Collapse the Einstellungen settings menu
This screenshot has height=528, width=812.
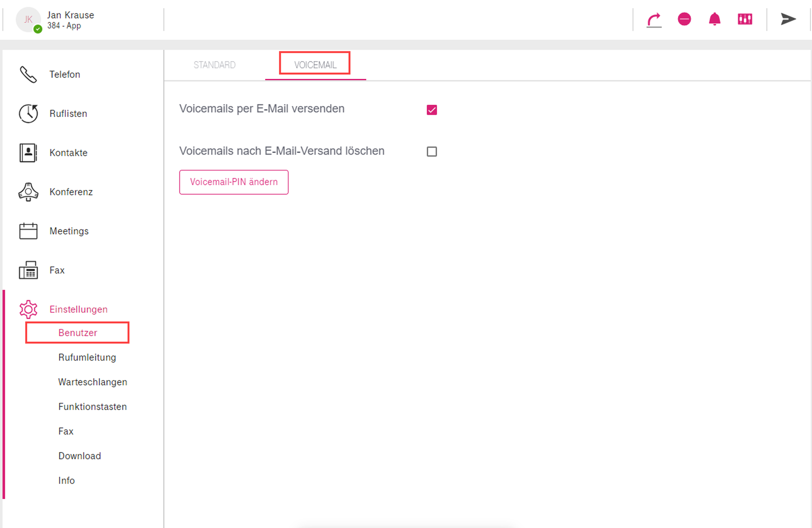coord(78,309)
